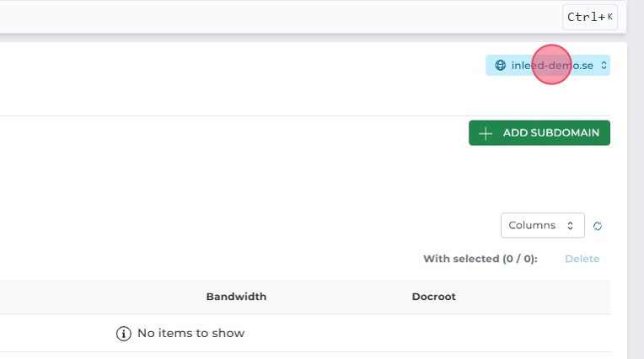644x359 pixels.
Task: Click the Ctrl+K shortcut badge
Action: click(x=590, y=17)
